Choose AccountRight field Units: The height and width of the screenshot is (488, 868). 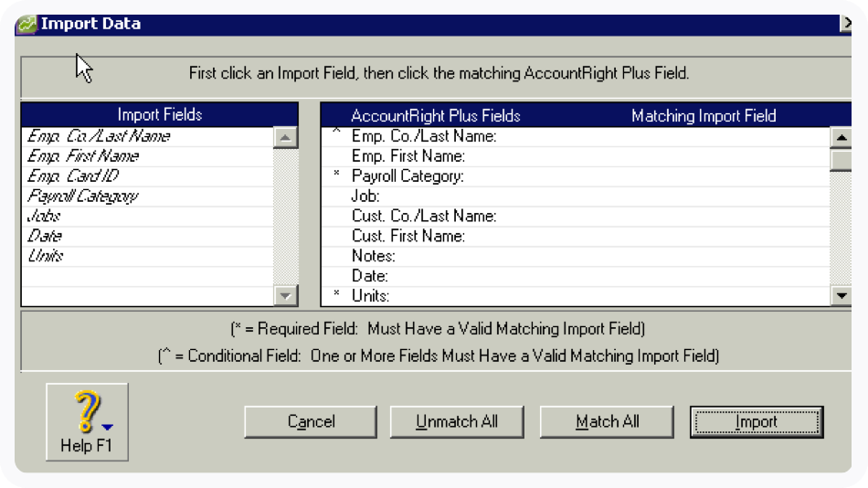[x=576, y=296]
